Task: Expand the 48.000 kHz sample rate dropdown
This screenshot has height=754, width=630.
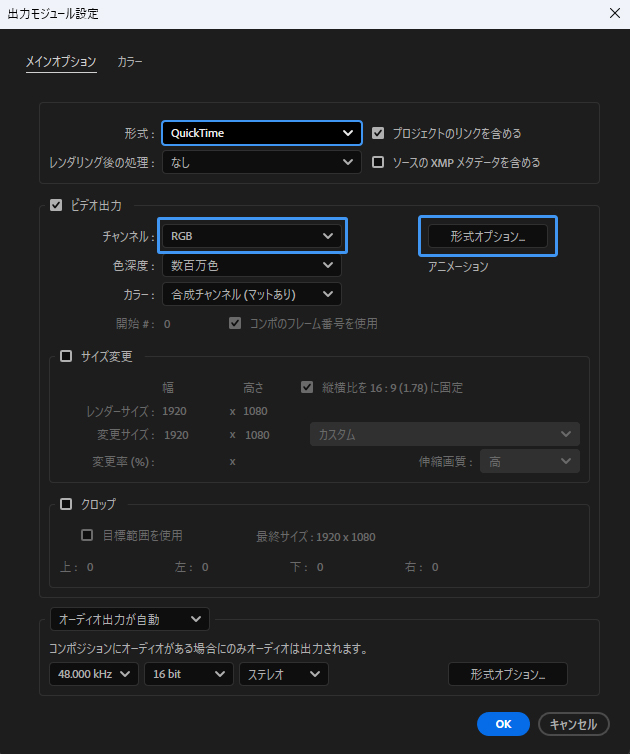Action: pyautogui.click(x=95, y=675)
